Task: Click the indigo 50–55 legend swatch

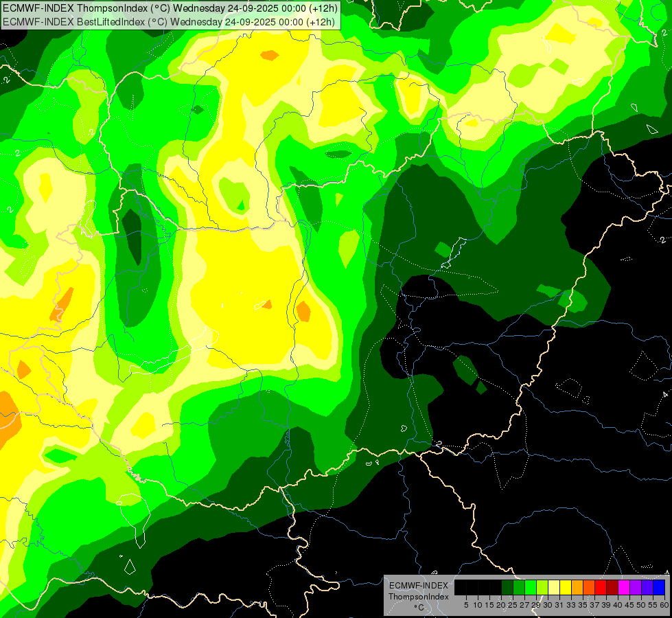Action: click(647, 587)
